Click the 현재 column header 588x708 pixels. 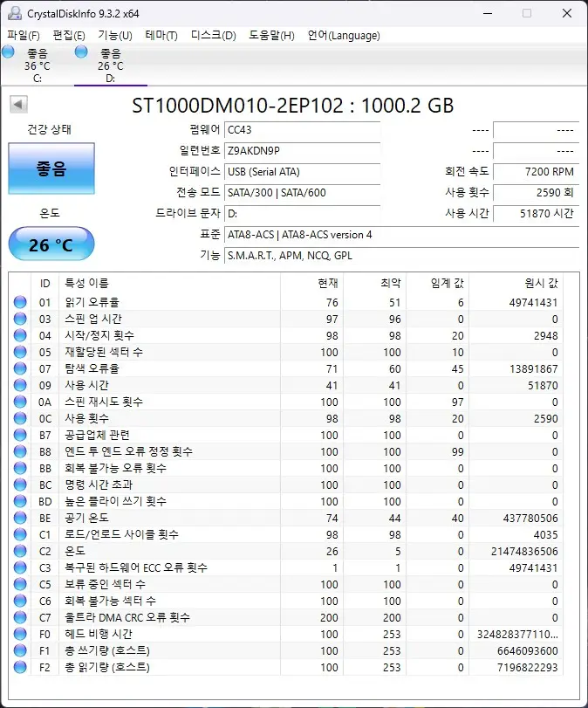point(311,283)
